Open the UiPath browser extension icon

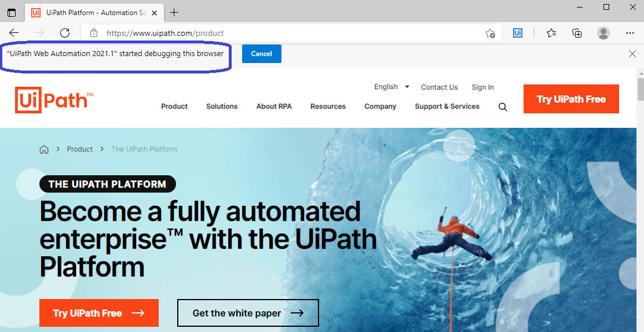(518, 33)
